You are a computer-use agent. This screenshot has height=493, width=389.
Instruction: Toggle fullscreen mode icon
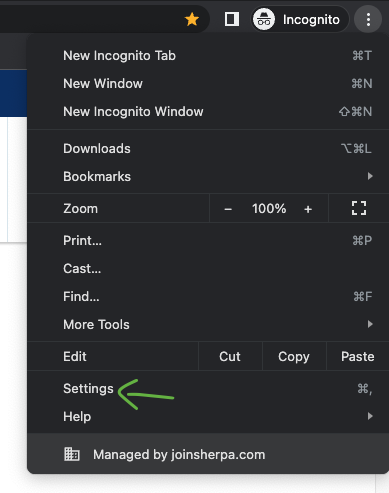coord(359,208)
